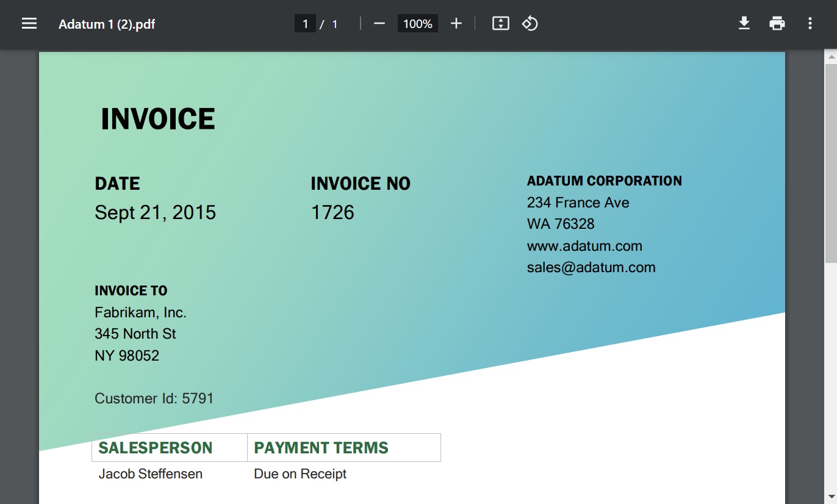This screenshot has height=504, width=837.
Task: Rotate the document counterclockwise
Action: [x=530, y=24]
